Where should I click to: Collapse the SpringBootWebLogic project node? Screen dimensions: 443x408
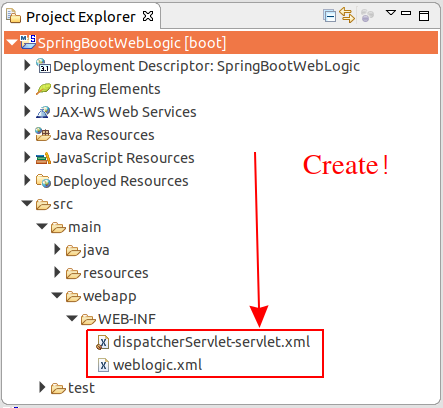coord(12,43)
